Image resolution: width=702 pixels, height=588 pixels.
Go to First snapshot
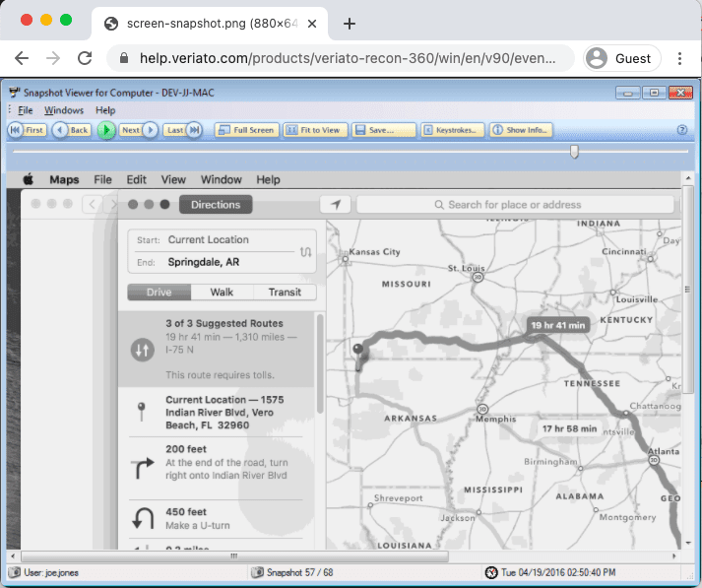[x=27, y=130]
